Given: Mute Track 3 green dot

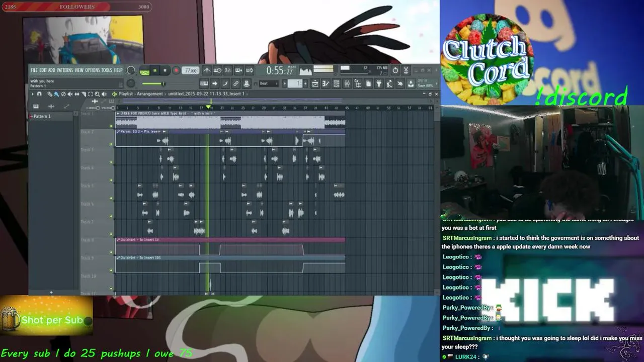Looking at the screenshot, I should click(112, 162).
